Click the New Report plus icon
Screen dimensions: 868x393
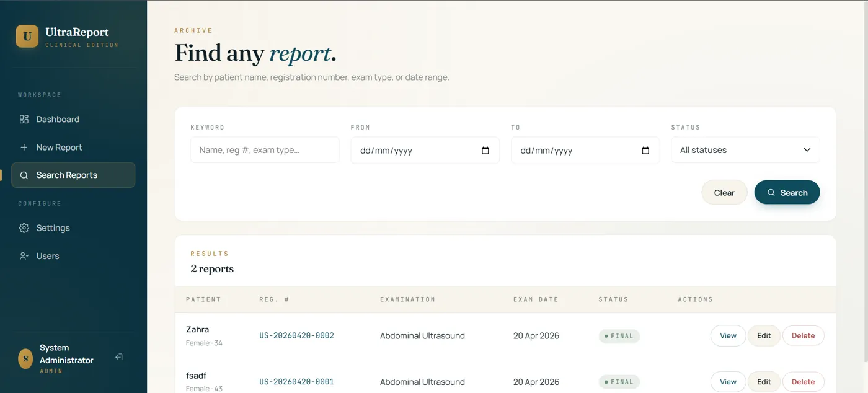click(24, 147)
